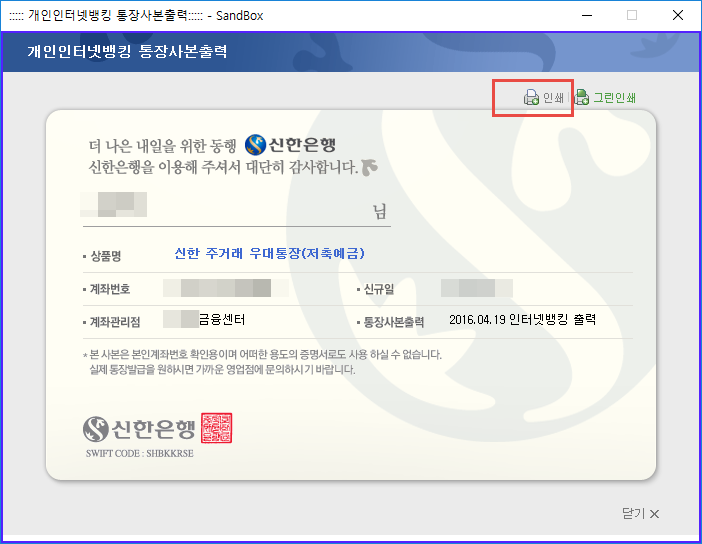The width and height of the screenshot is (702, 544).
Task: Click the 신규일 label
Action: [x=379, y=289]
